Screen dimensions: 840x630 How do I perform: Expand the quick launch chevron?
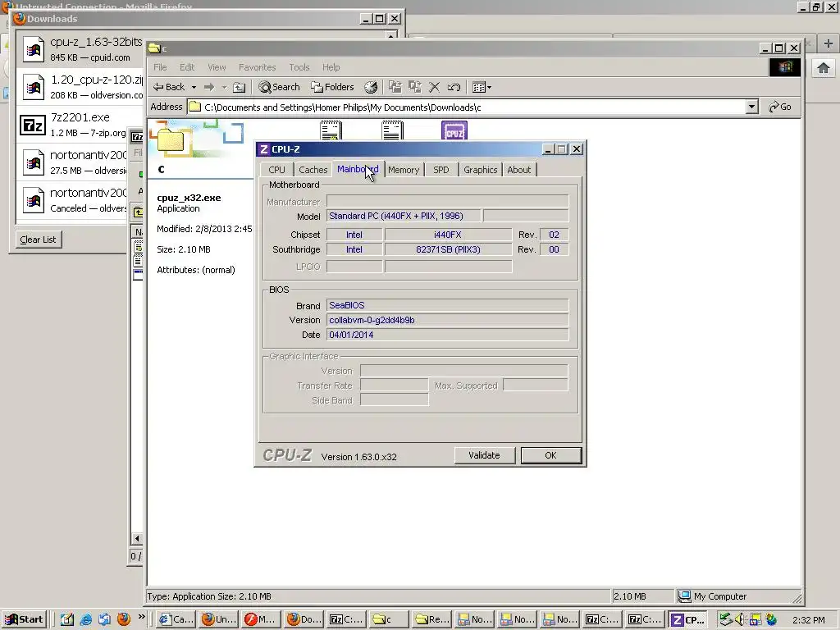[x=141, y=617]
